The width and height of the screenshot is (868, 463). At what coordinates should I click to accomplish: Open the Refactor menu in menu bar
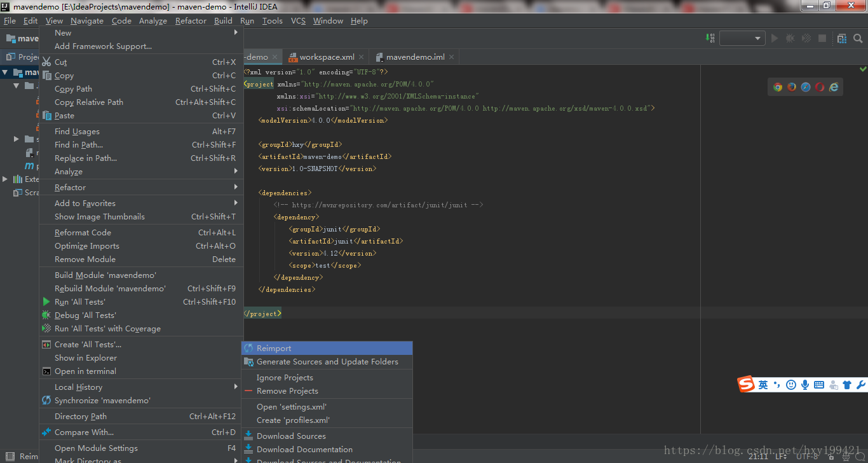191,21
